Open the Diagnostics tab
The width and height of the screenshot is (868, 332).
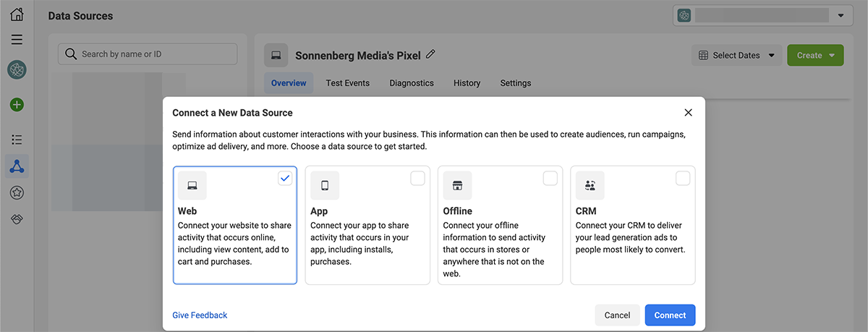click(x=412, y=83)
